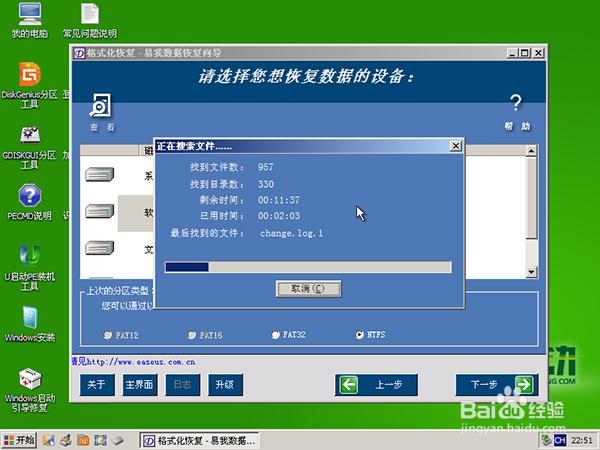Go back with 上一步 button
This screenshot has width=600, height=450.
coord(376,385)
